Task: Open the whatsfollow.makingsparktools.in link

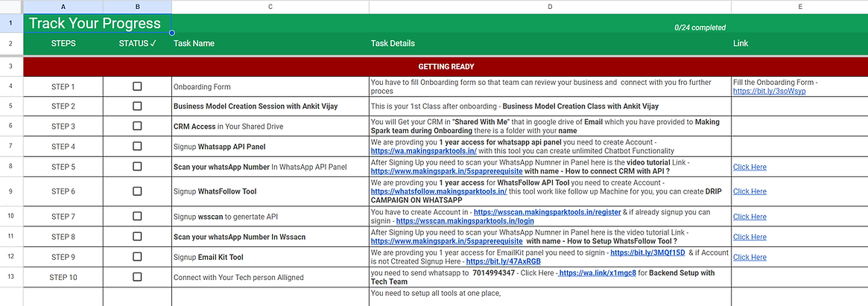Action: pyautogui.click(x=439, y=191)
